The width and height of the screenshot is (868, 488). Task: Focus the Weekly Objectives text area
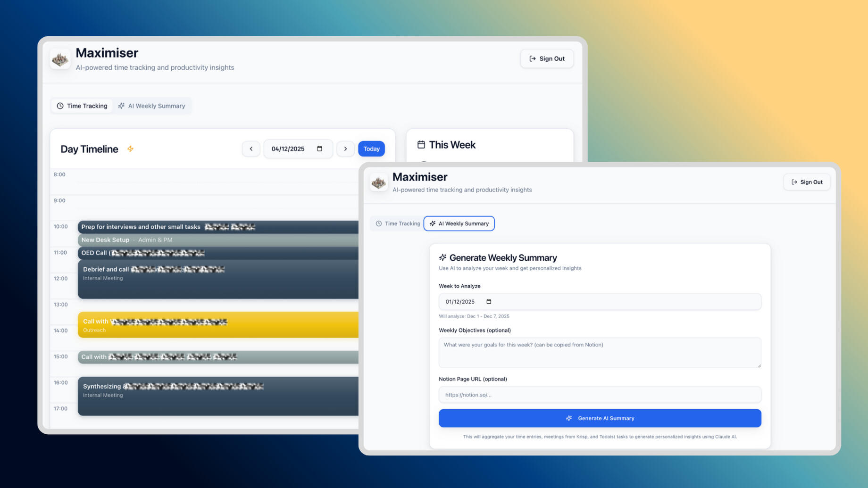tap(600, 352)
